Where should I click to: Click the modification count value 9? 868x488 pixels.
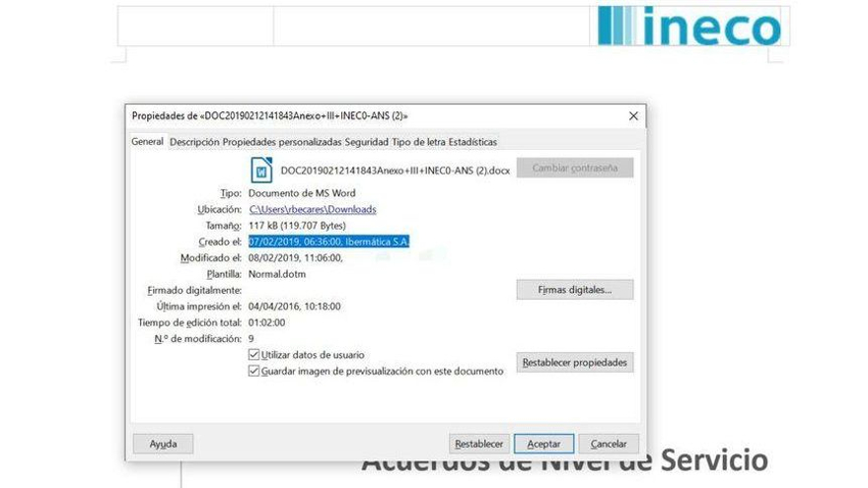[252, 338]
